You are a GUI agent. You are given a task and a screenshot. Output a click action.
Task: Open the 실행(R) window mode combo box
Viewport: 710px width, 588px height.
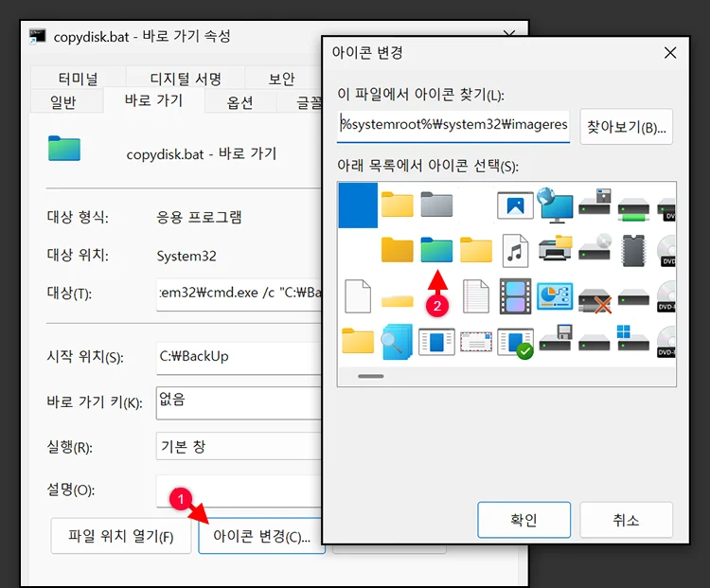click(239, 447)
